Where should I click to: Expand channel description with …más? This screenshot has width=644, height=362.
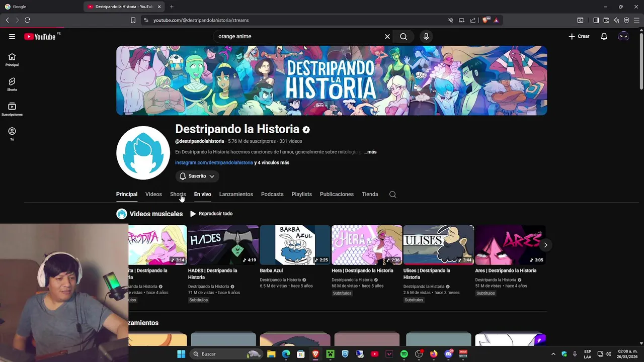pyautogui.click(x=370, y=152)
